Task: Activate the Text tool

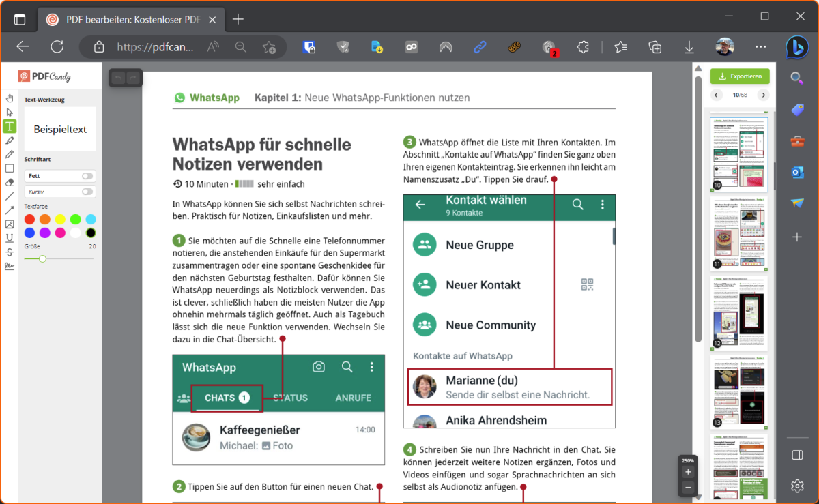Action: tap(10, 126)
